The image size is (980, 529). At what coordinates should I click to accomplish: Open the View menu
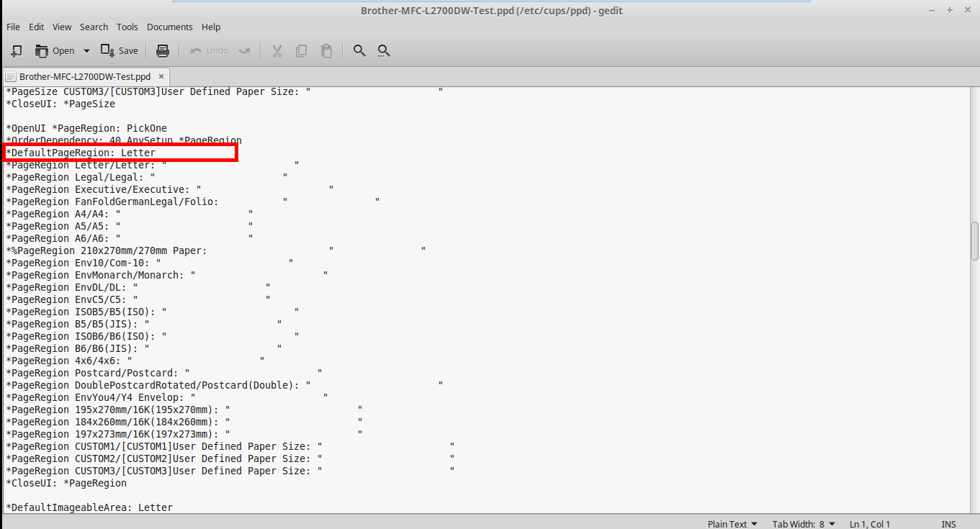click(62, 27)
